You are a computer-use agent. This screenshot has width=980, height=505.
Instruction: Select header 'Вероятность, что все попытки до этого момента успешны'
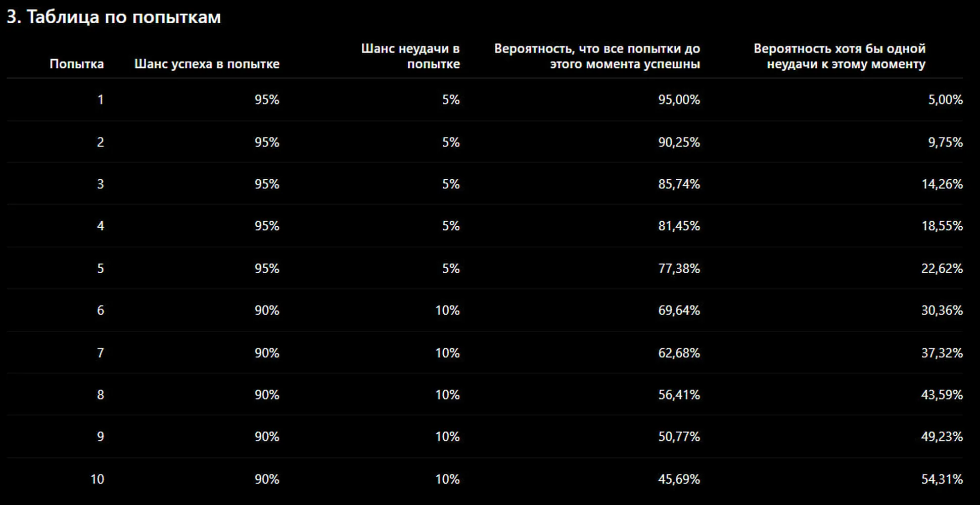597,57
